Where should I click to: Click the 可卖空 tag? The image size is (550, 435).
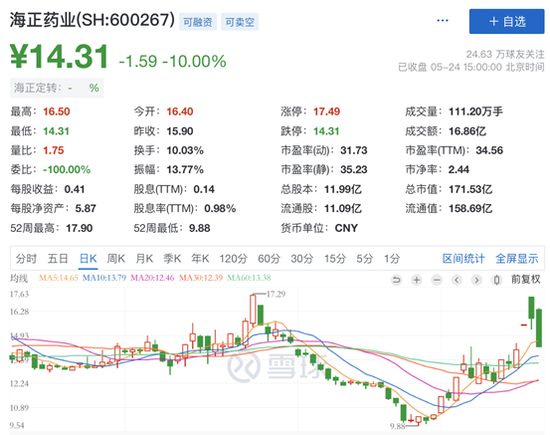240,22
